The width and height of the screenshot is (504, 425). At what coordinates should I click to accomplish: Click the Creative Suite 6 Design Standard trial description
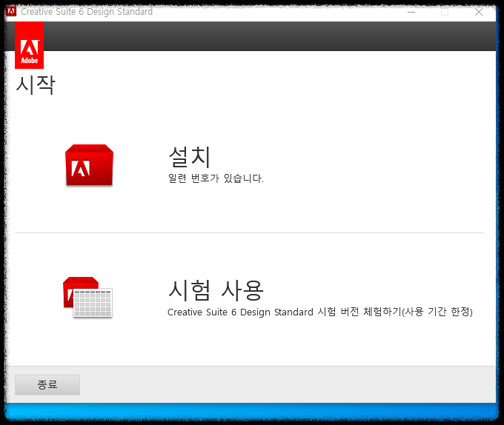[x=320, y=312]
